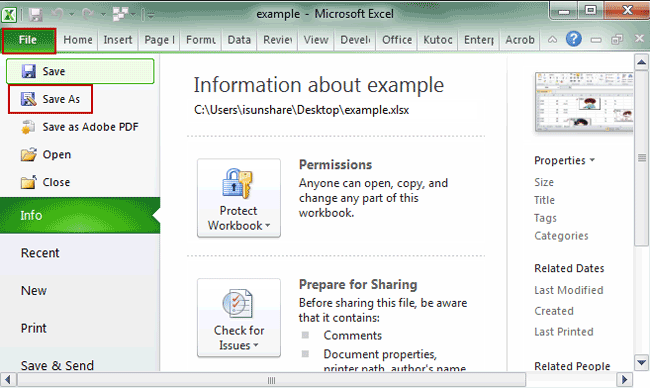This screenshot has width=650, height=388.
Task: Open the Protect Workbook dropdown button
Action: pyautogui.click(x=239, y=198)
